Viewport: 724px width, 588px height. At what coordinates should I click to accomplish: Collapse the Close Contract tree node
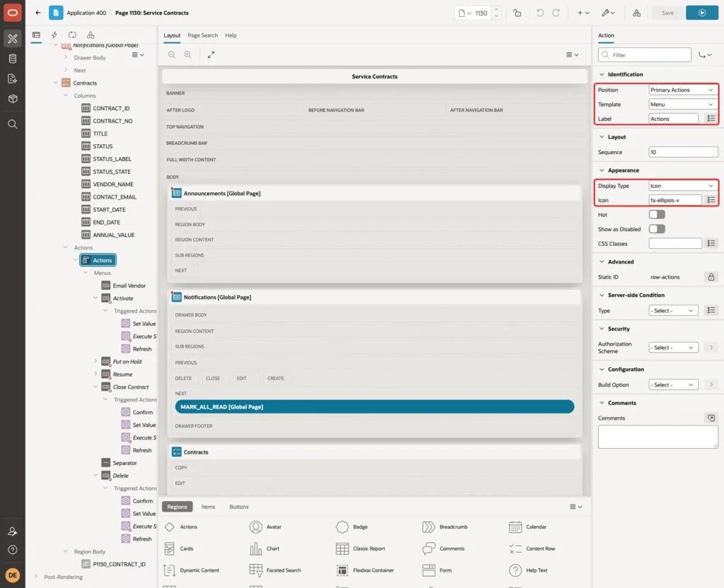tap(95, 387)
